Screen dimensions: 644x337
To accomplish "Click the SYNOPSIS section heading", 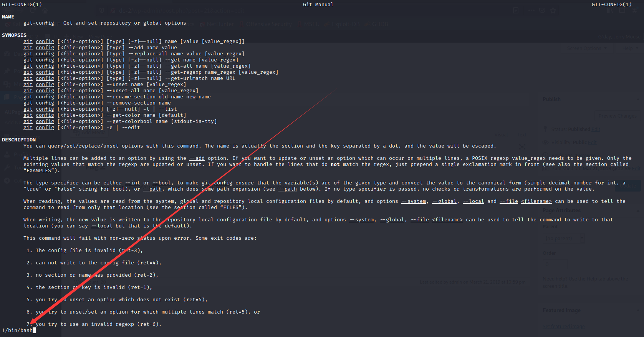I will coord(14,35).
